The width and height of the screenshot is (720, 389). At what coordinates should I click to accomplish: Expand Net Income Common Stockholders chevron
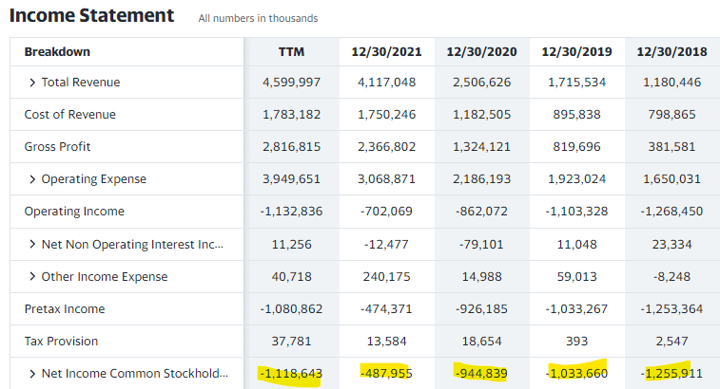(x=32, y=374)
